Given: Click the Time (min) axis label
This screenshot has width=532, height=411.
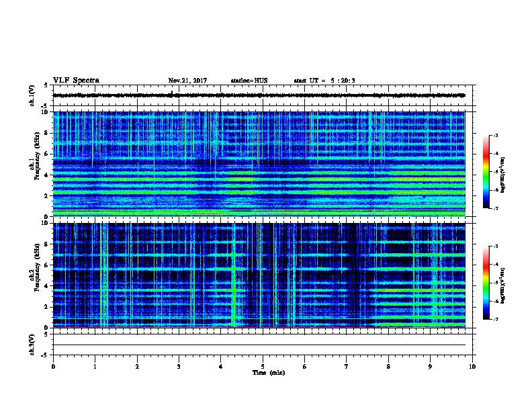Looking at the screenshot, I should 269,373.
